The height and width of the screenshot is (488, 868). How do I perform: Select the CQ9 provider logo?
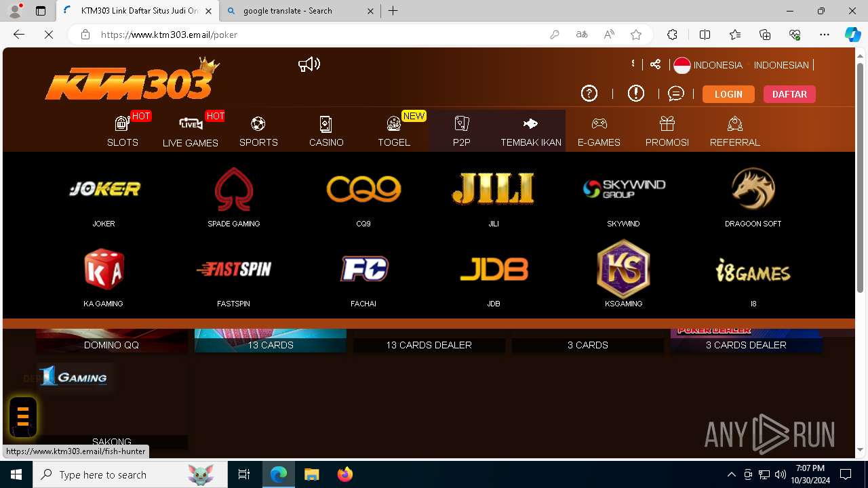click(x=363, y=189)
